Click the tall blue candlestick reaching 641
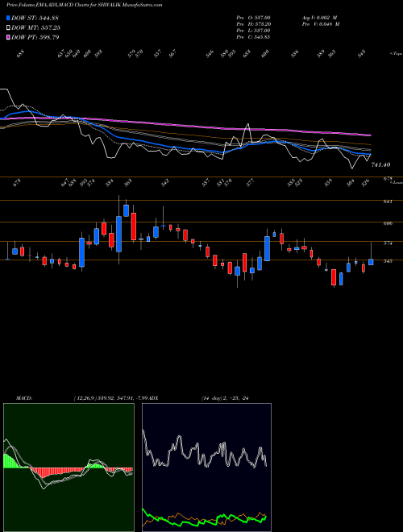This screenshot has width=403, height=532. tap(118, 234)
